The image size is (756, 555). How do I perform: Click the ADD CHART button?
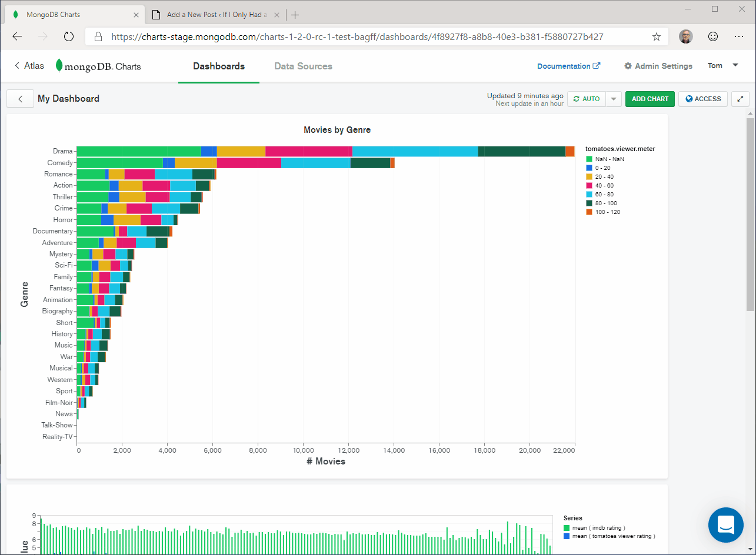pos(650,99)
